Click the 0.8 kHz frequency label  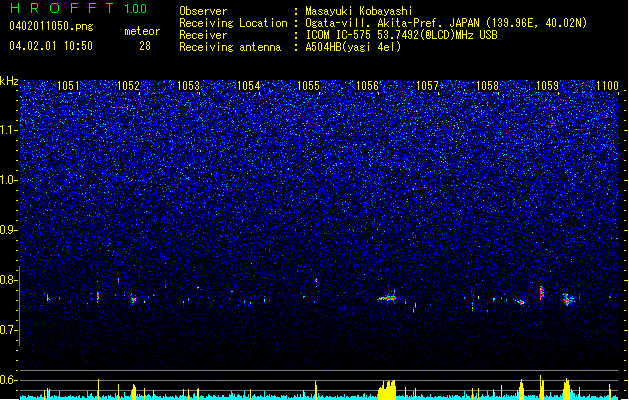9,280
